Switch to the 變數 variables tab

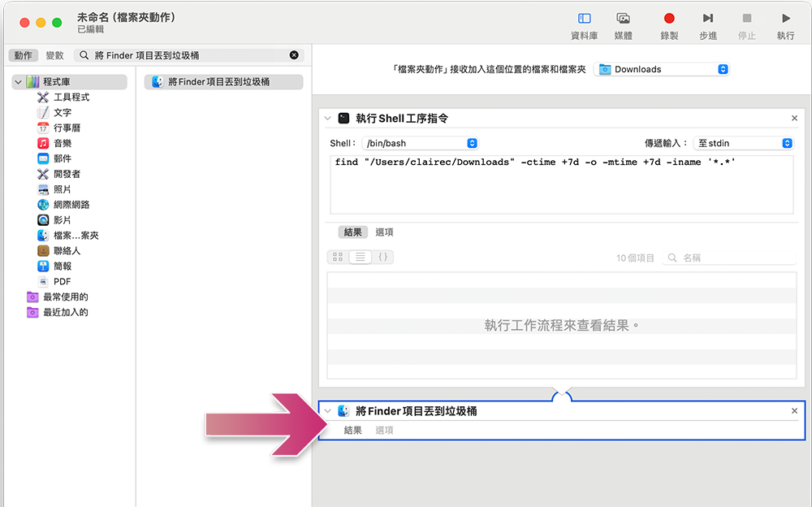point(54,55)
